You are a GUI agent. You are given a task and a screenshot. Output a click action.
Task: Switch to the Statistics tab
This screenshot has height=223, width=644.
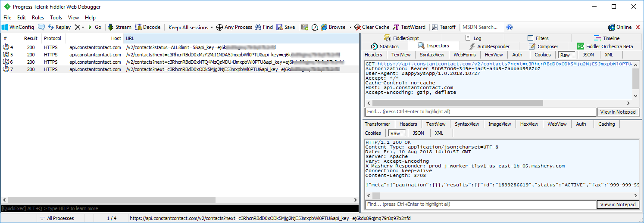click(385, 46)
